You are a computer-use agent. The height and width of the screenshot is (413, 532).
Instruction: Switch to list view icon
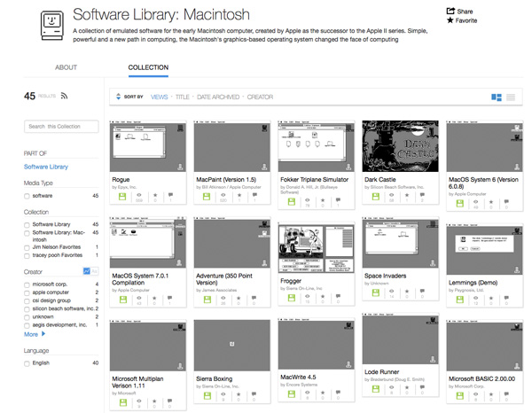click(x=511, y=97)
